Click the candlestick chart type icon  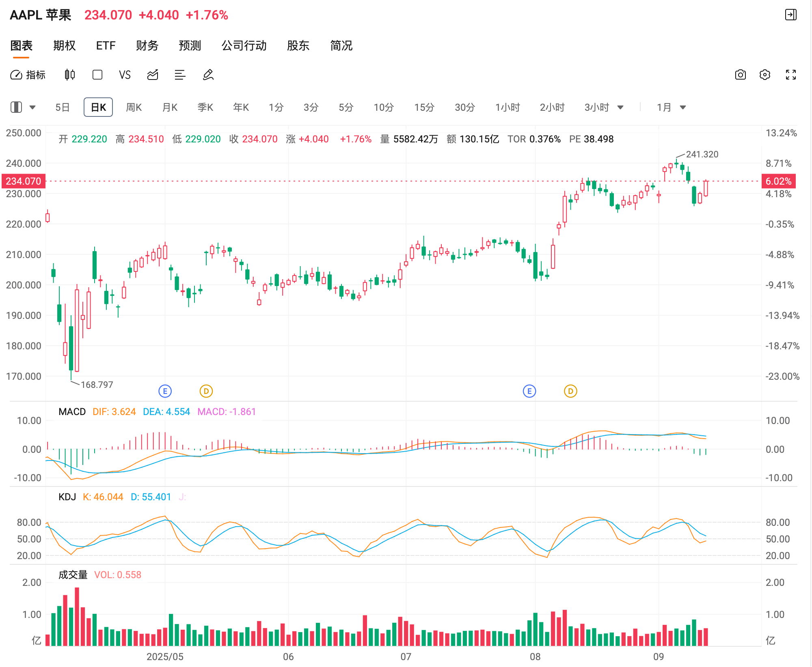(70, 75)
